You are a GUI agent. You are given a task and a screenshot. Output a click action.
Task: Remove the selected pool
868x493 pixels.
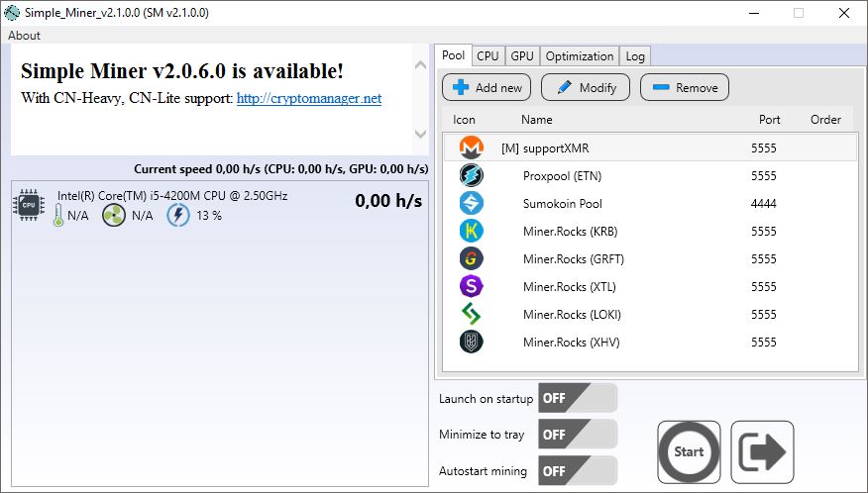point(685,87)
